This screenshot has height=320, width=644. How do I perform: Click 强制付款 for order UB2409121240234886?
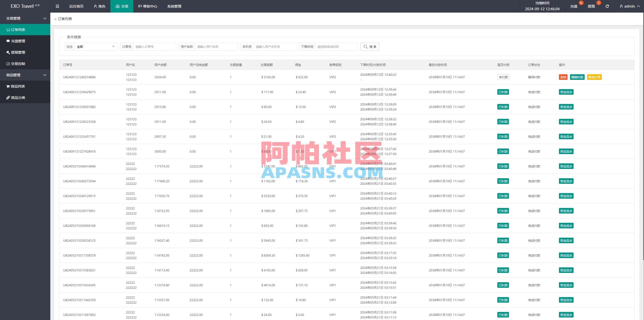[x=577, y=77]
